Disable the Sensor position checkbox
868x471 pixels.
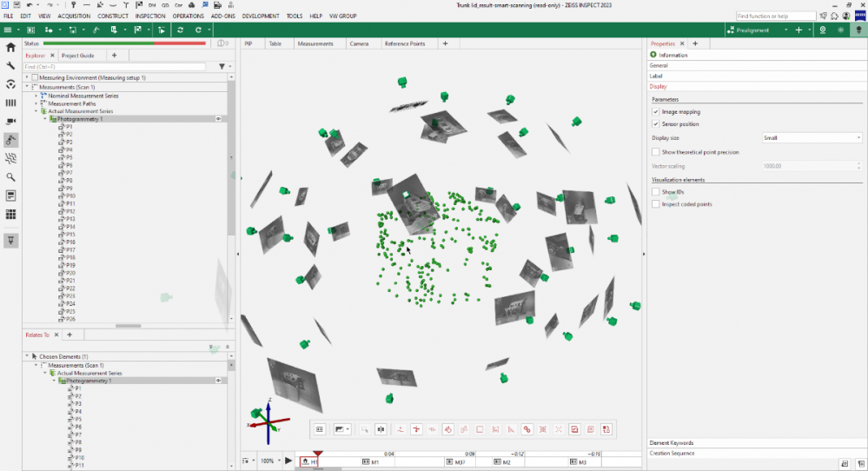655,124
